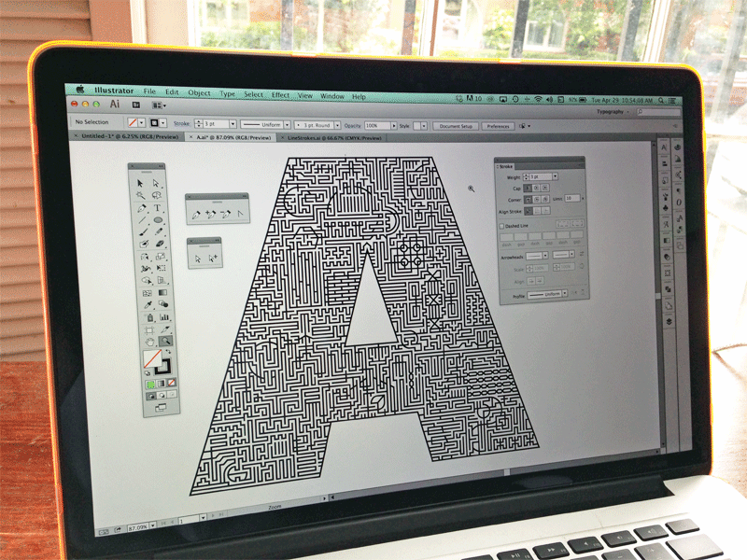Image resolution: width=747 pixels, height=560 pixels.
Task: Open the stroke Weight dropdown
Action: 555,176
